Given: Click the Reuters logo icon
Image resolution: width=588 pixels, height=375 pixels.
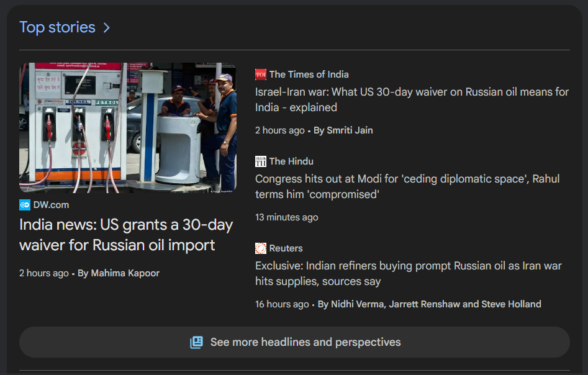Looking at the screenshot, I should (x=261, y=248).
